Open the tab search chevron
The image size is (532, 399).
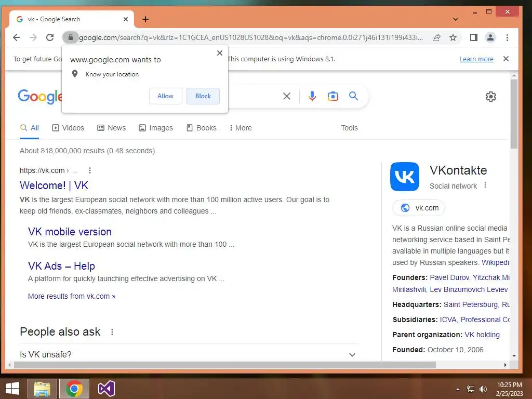(456, 19)
